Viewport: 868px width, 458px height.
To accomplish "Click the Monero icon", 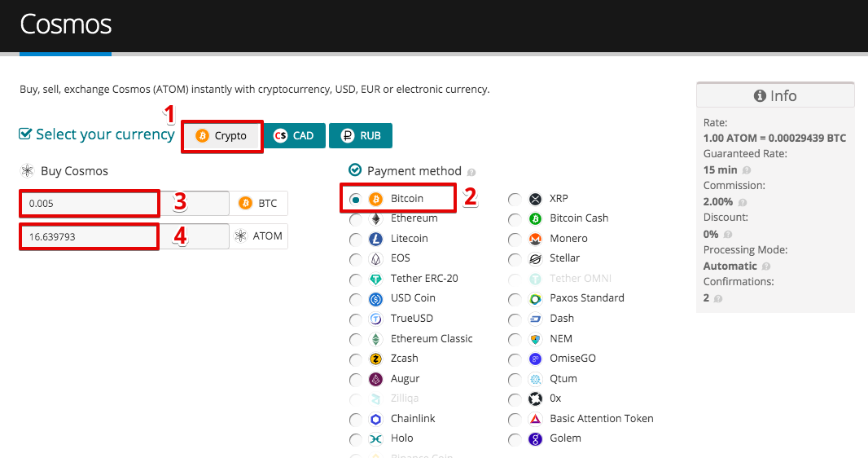I will tap(535, 239).
